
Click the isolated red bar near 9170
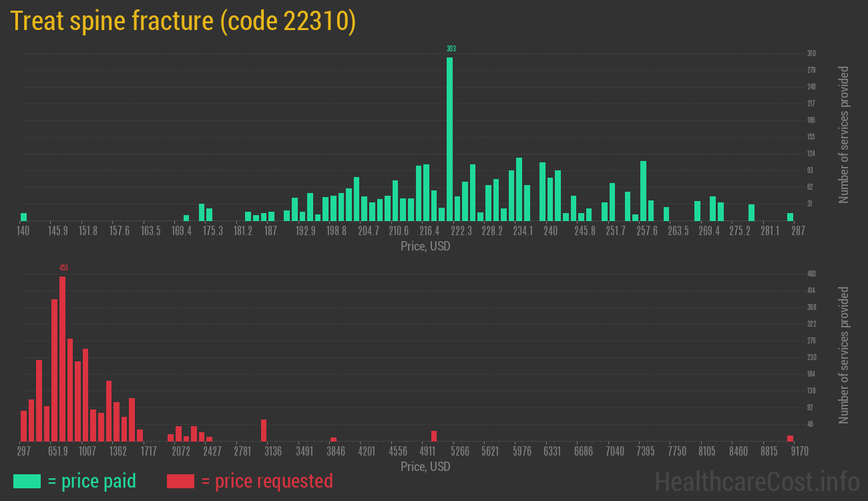pyautogui.click(x=790, y=438)
